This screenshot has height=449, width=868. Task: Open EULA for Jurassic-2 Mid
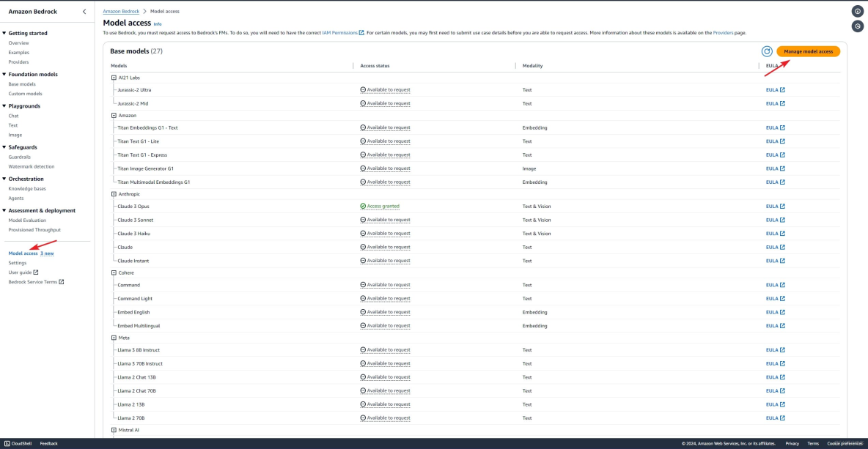tap(775, 103)
